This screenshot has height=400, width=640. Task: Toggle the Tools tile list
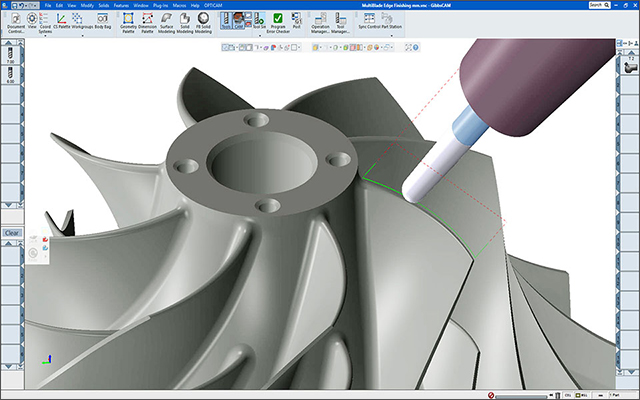[x=225, y=21]
